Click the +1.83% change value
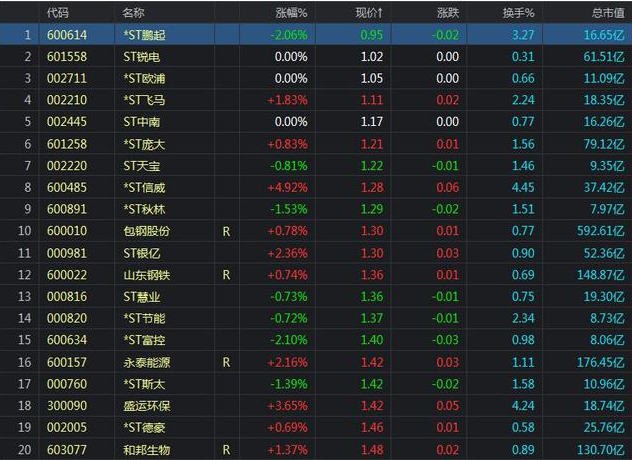This screenshot has height=460, width=632. [x=288, y=100]
